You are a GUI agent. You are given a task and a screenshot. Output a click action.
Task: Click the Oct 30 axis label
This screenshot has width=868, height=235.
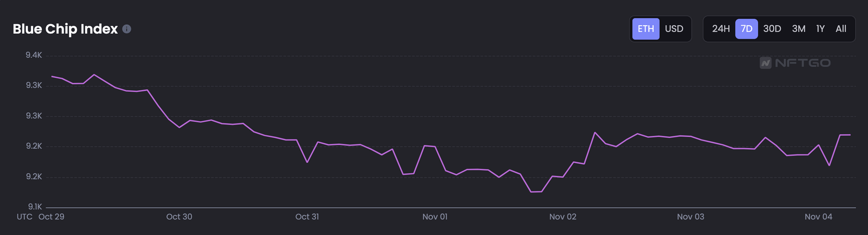pos(179,217)
